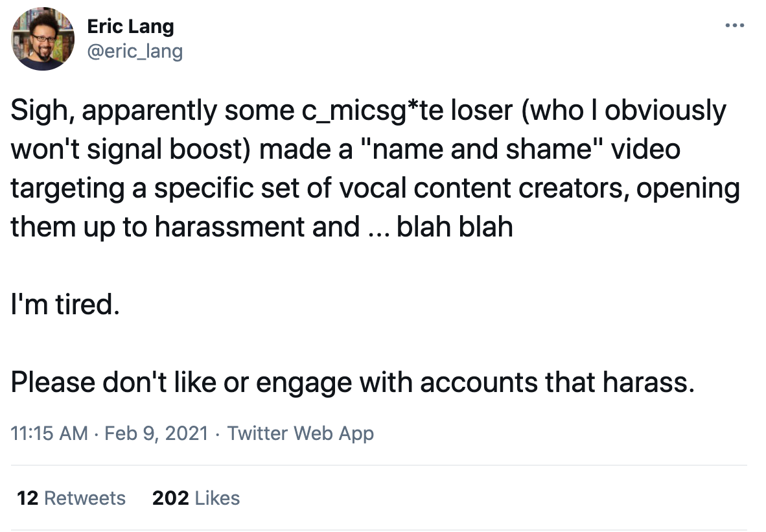Click the phrase "signal boost)" in tweet
This screenshot has height=532, width=766.
click(168, 150)
